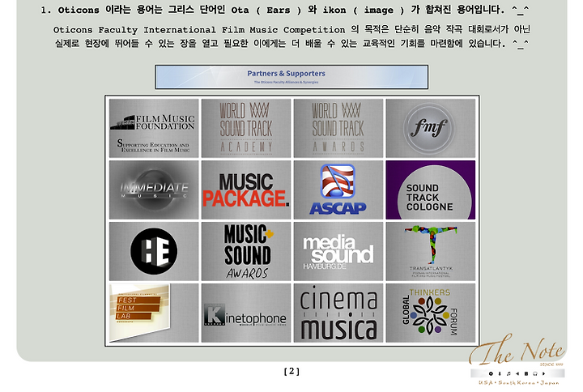Click 'Supporting Education and Excellence in Film Music' text

click(x=153, y=146)
